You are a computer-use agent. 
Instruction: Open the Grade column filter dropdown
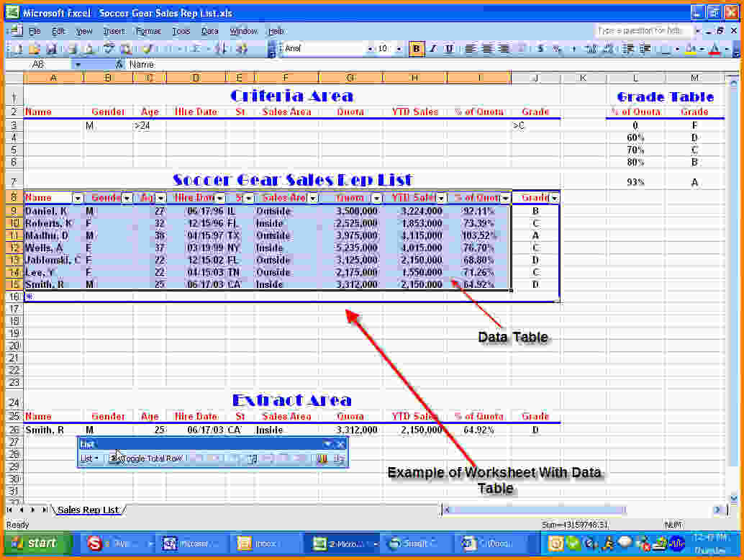(553, 198)
